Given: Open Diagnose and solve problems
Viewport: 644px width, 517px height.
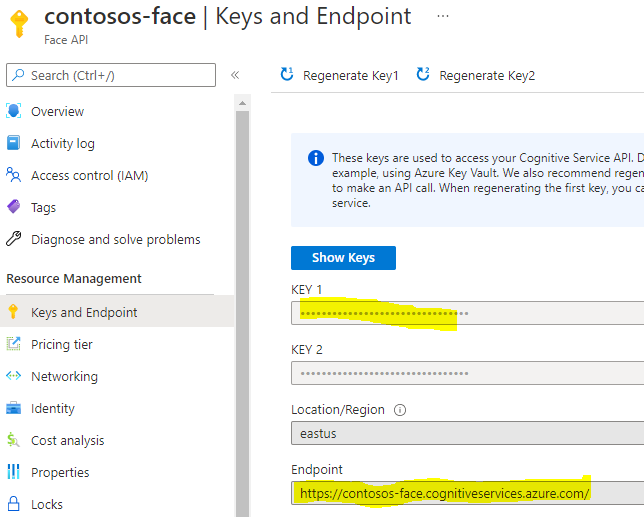Looking at the screenshot, I should click(x=117, y=239).
